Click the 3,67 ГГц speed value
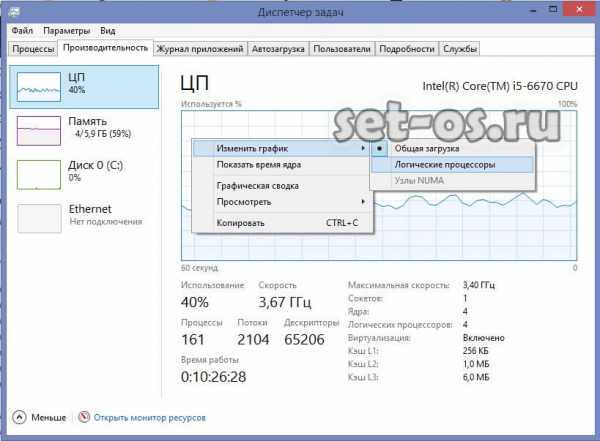 285,302
